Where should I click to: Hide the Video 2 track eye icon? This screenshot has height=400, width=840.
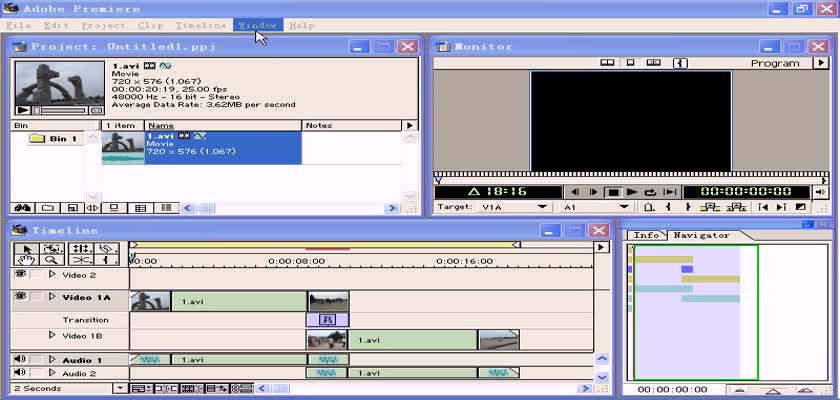[x=20, y=274]
